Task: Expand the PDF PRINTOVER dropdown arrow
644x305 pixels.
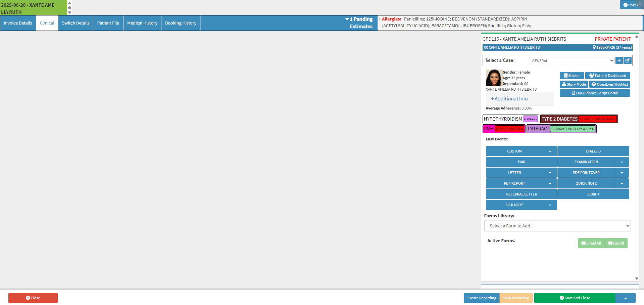Action: 622,173
